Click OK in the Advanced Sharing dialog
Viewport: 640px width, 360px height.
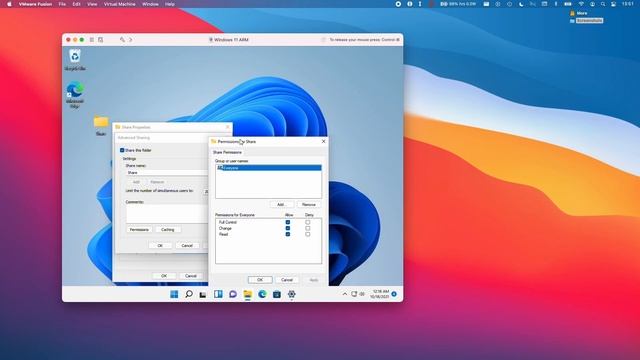160,246
